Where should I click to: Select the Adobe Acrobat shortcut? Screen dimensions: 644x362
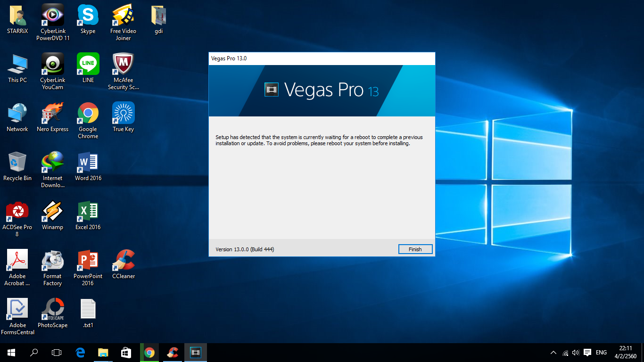tap(17, 267)
